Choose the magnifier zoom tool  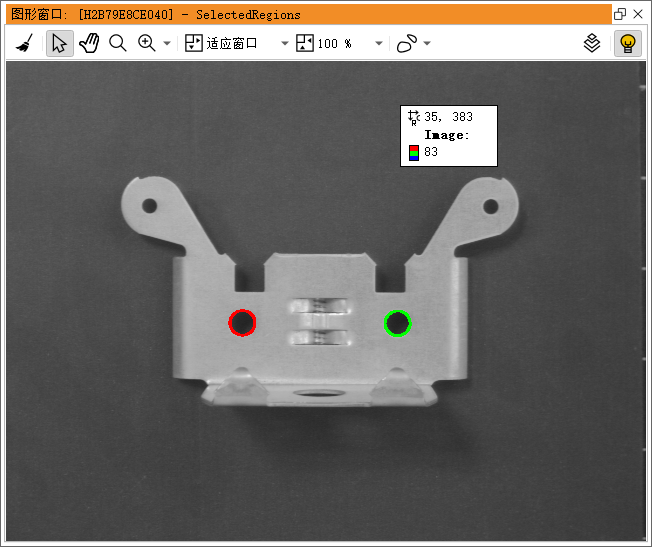(118, 43)
